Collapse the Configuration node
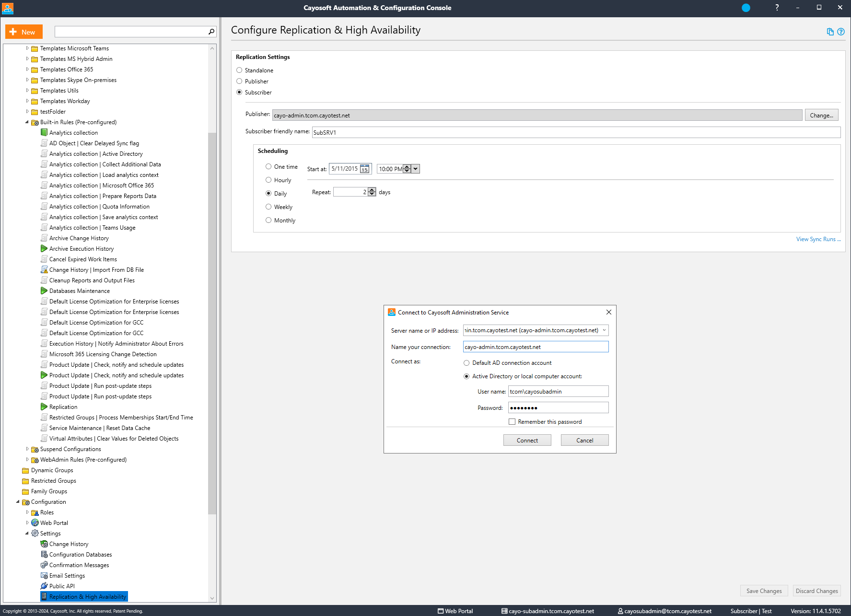Screen dimensions: 851x616 click(x=18, y=502)
